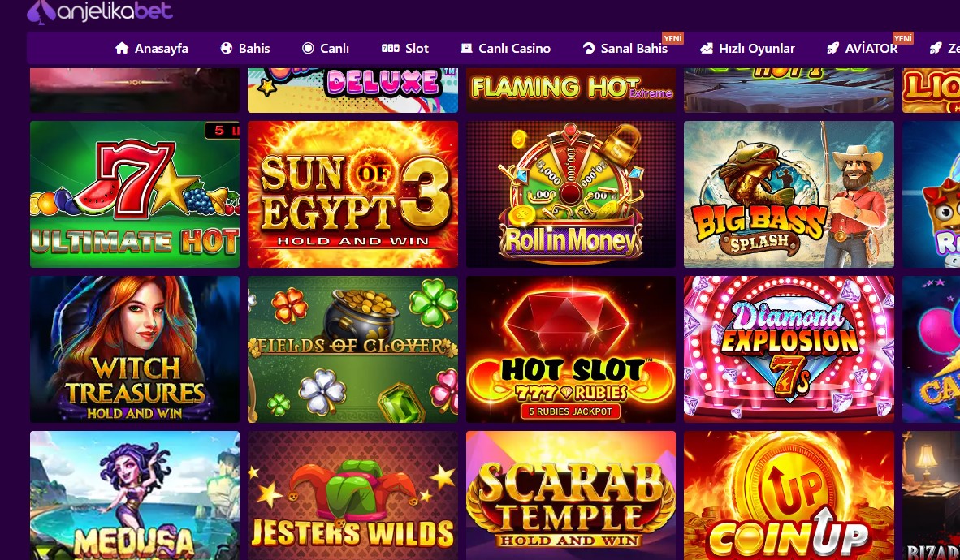Click the Hızlı Oyunlar chart icon
960x560 pixels.
point(707,48)
